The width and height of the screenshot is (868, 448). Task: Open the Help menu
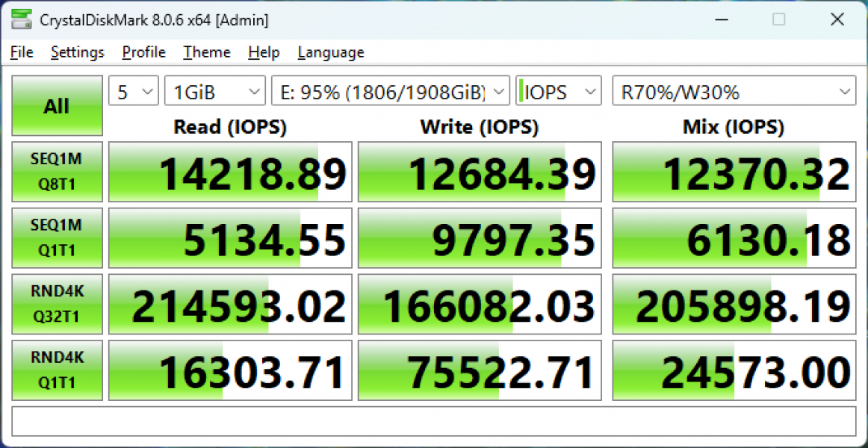[264, 52]
